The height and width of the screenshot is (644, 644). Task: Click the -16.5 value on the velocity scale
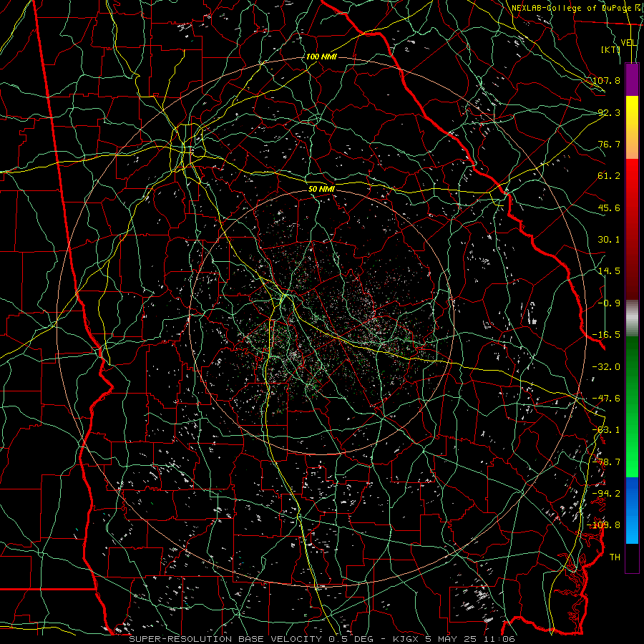[606, 335]
